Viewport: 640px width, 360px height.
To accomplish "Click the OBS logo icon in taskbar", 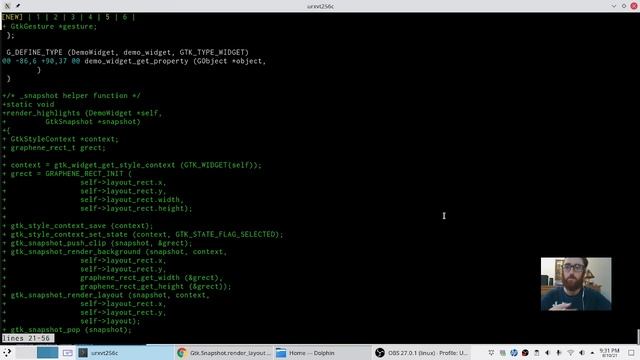I will coord(380,353).
